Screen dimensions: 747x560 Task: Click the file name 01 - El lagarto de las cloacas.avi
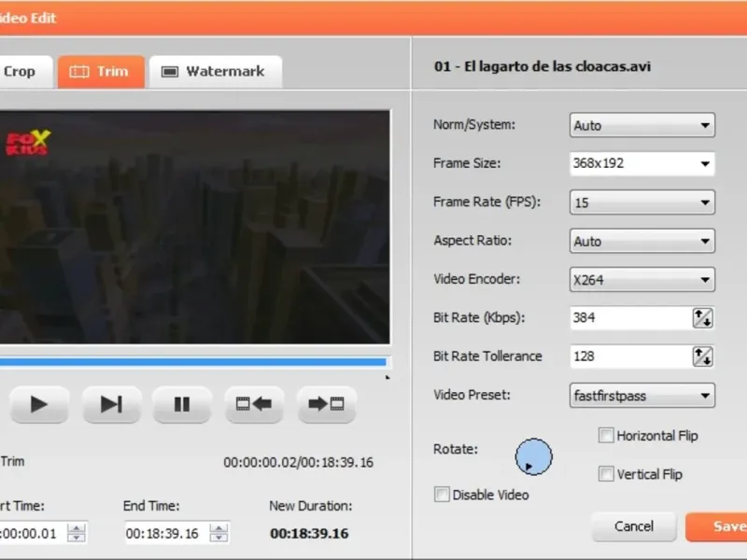[543, 66]
